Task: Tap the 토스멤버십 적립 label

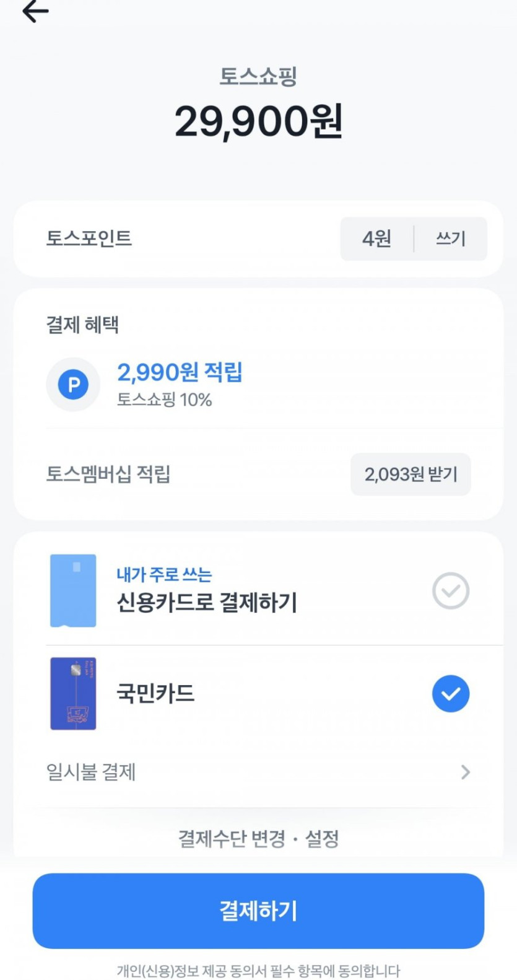Action: tap(108, 475)
